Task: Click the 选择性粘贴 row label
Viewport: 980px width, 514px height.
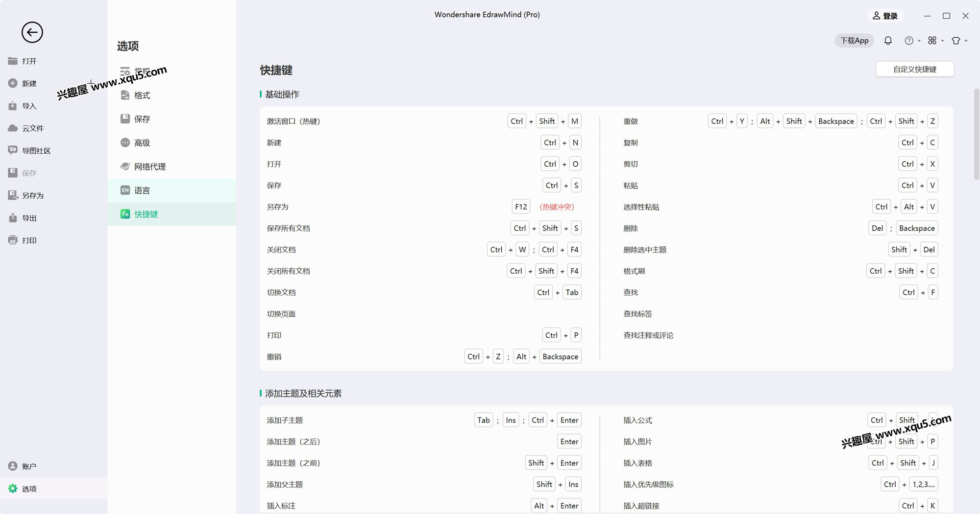Action: tap(641, 207)
